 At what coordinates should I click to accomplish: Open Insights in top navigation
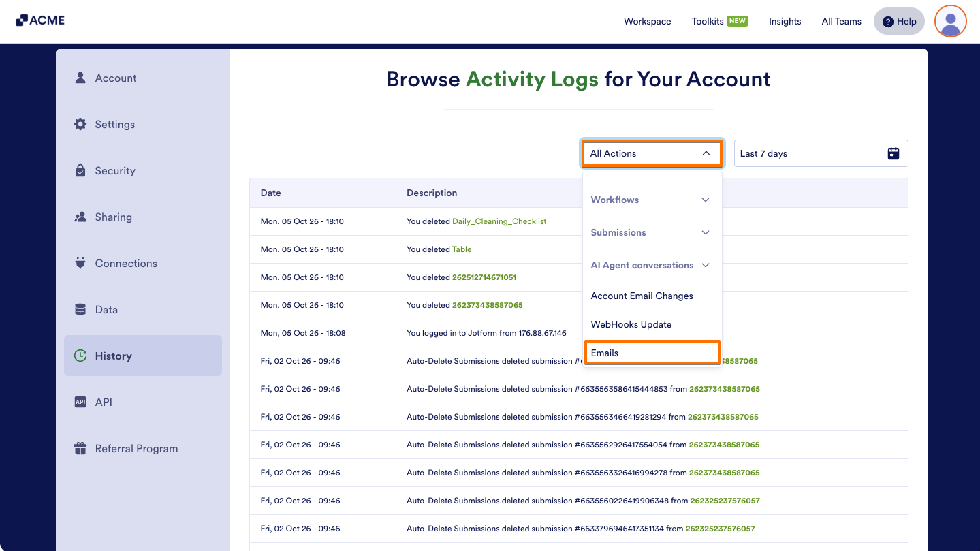[x=785, y=21]
